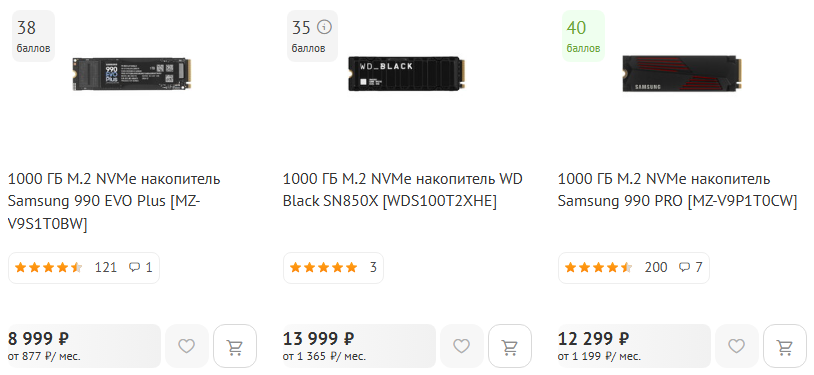Add Samsung 990 EVO Plus to wishlist

coord(186,346)
